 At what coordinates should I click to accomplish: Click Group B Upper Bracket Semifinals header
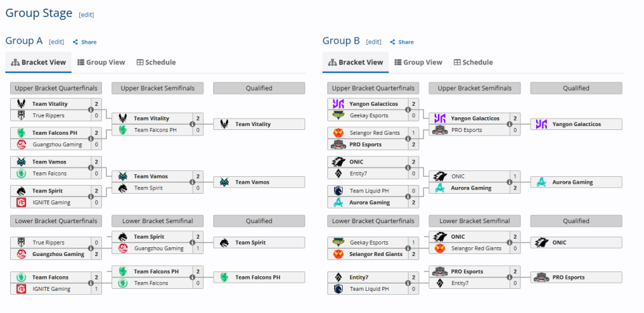(475, 88)
